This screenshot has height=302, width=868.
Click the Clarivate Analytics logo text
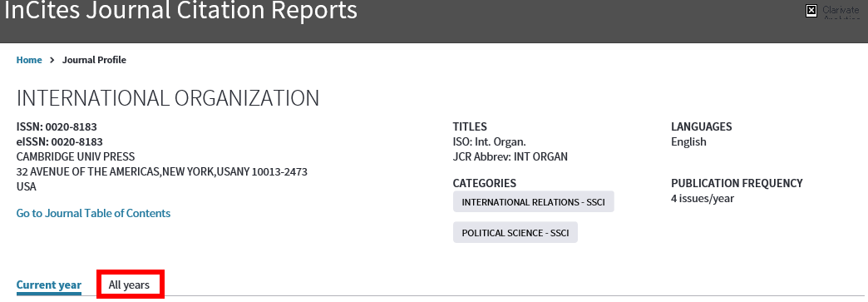coord(841,12)
